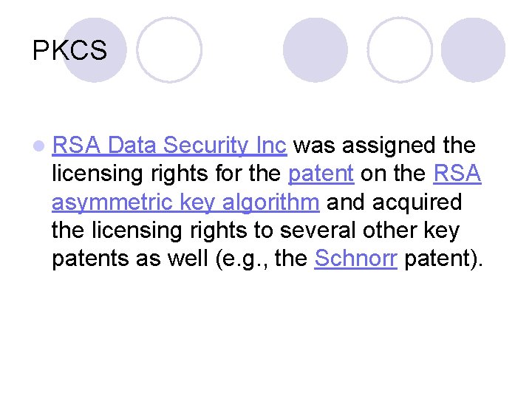Select the PKCS slide title

click(70, 51)
